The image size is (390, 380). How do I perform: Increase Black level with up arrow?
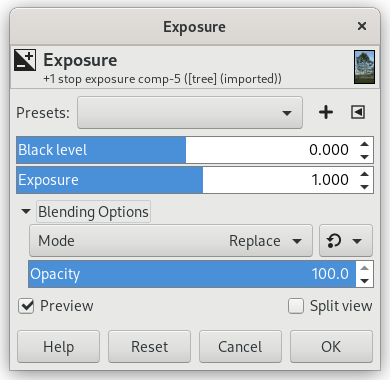point(365,144)
